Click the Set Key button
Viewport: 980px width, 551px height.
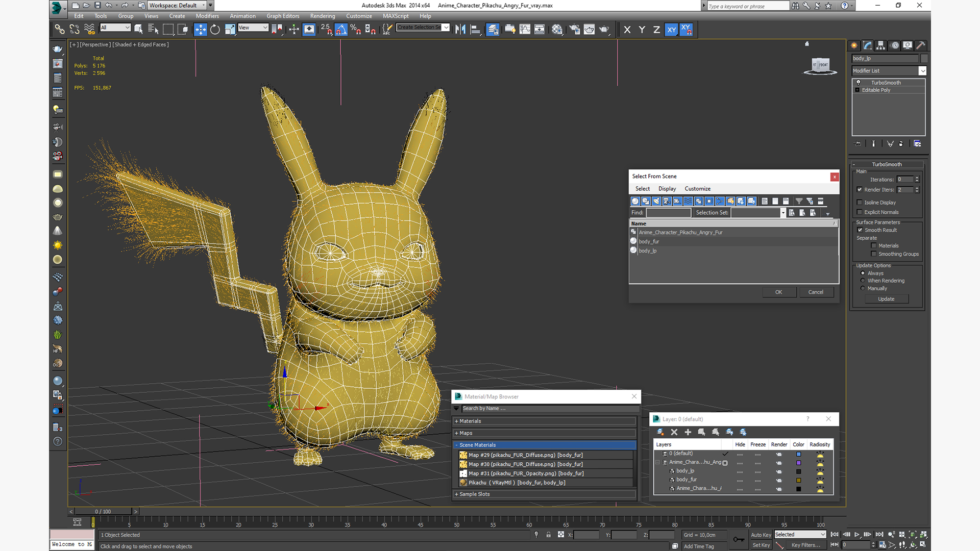point(761,545)
